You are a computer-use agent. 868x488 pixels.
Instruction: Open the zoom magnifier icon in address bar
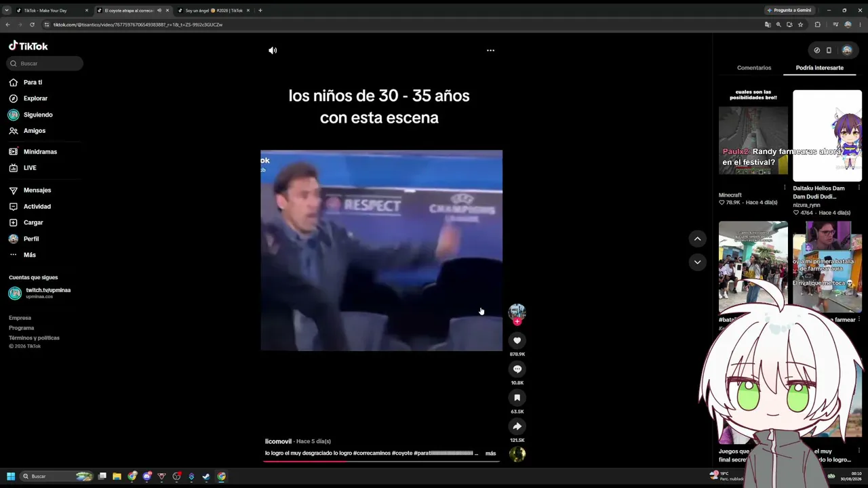point(778,24)
